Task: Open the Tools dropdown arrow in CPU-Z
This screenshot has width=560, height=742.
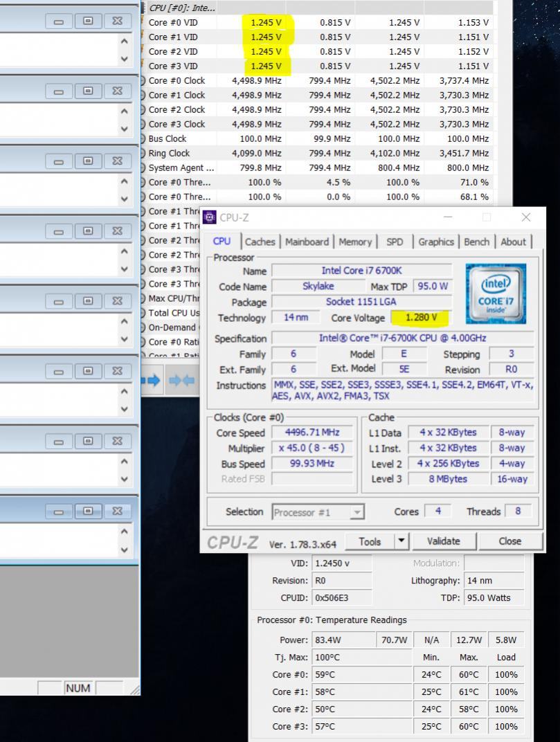Action: pos(401,541)
